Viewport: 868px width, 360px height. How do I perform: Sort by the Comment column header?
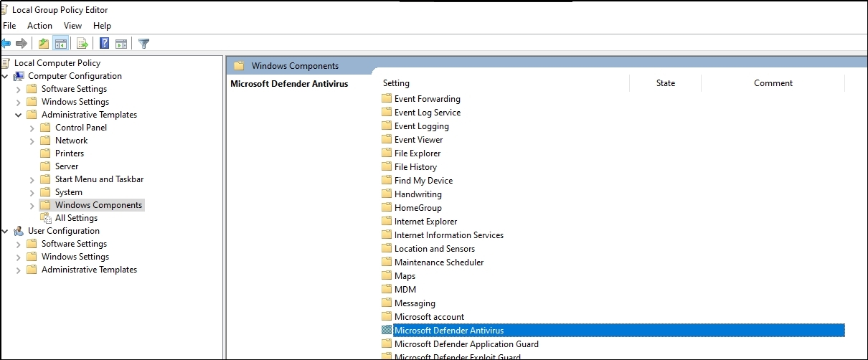(x=773, y=83)
